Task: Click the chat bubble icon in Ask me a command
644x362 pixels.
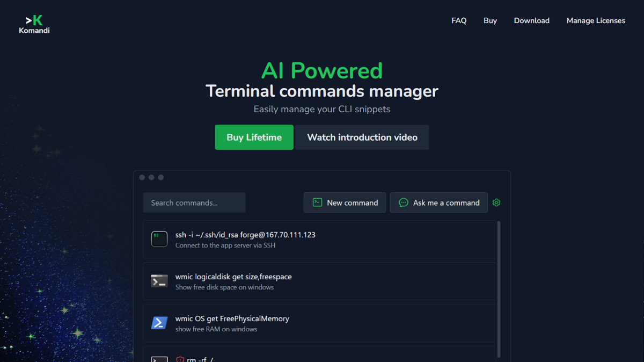Action: [x=404, y=202]
